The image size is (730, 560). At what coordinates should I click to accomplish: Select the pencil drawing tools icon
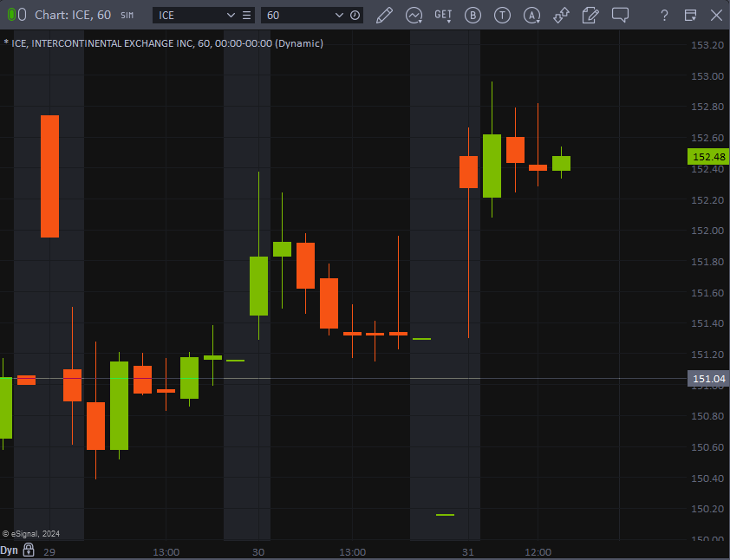tap(385, 16)
